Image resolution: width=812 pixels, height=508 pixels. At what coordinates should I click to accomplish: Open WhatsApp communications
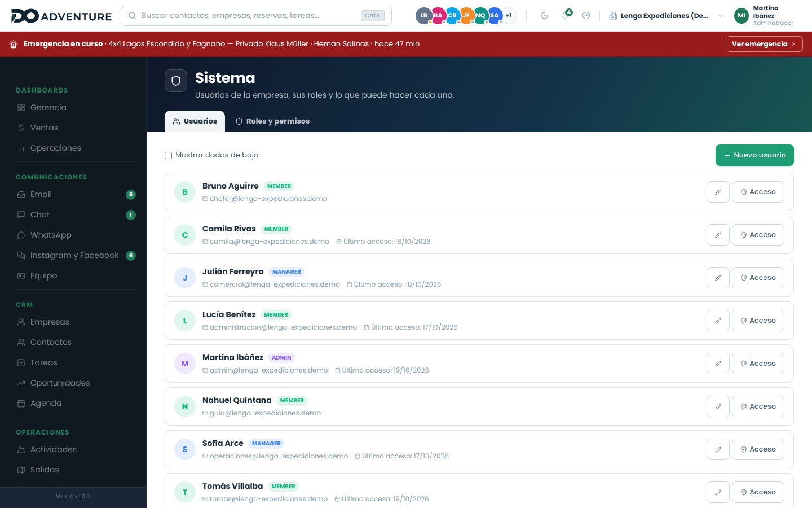[76, 235]
